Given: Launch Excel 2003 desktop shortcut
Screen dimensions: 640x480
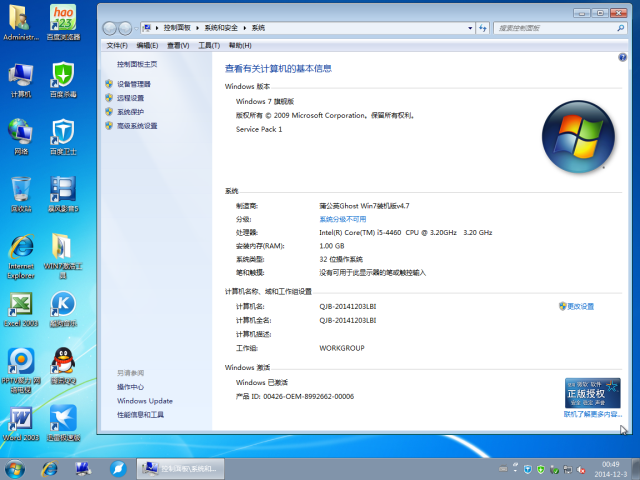Looking at the screenshot, I should point(20,310).
